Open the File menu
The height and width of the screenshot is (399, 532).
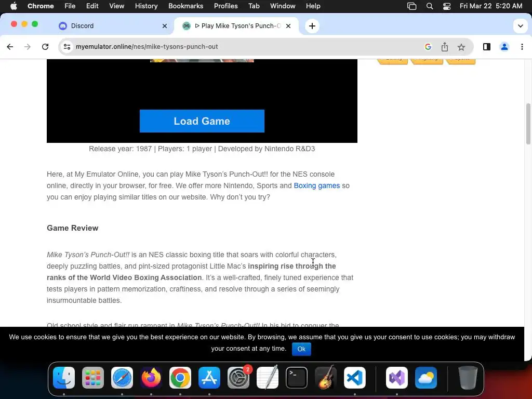[x=70, y=6]
